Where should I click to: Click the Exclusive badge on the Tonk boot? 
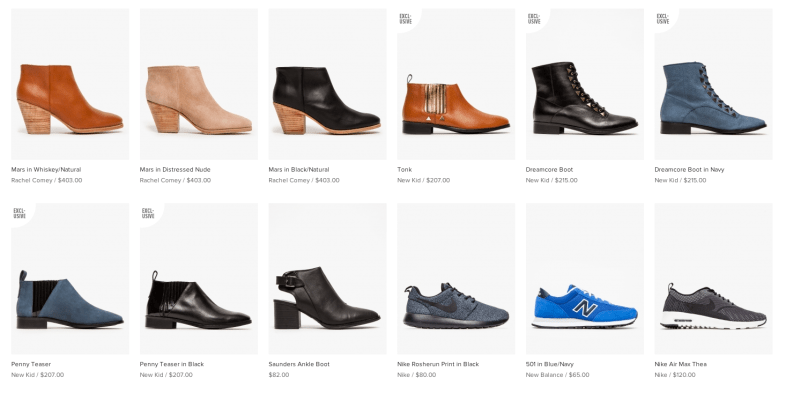click(x=406, y=19)
